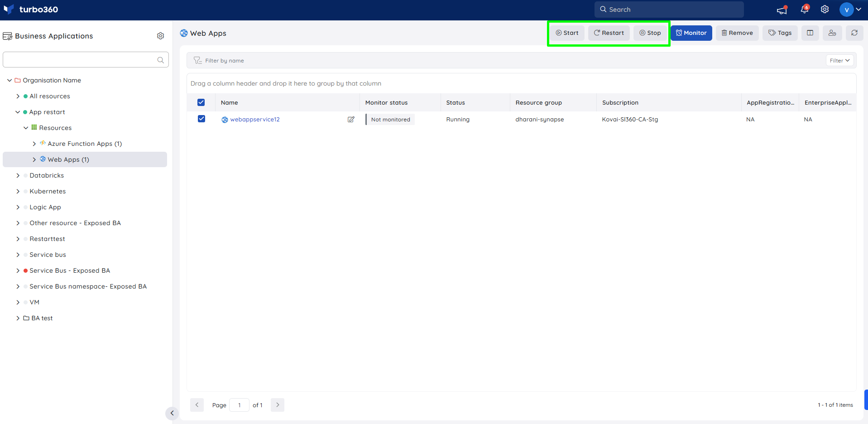Open Business Applications settings gear

tap(160, 36)
